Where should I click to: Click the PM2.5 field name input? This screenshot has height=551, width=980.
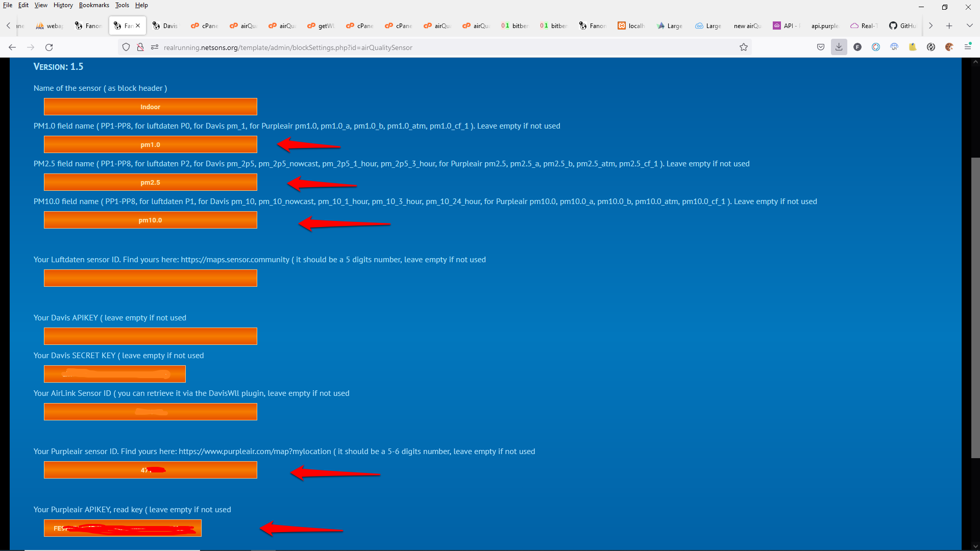(150, 182)
